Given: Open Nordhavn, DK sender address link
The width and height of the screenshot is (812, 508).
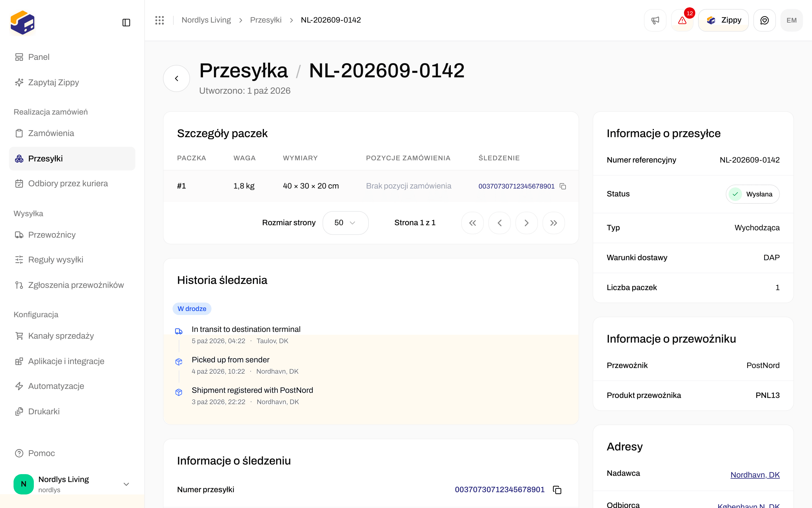Looking at the screenshot, I should pyautogui.click(x=755, y=475).
